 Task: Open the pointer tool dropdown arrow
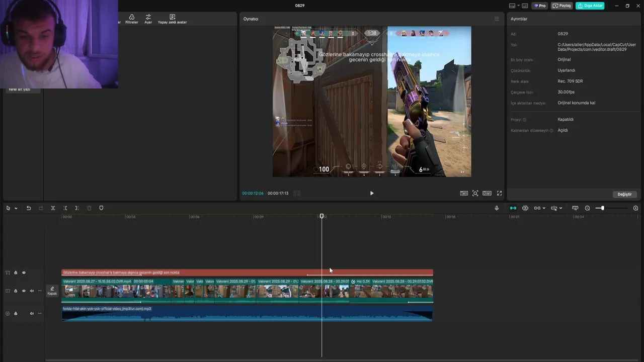(x=16, y=208)
